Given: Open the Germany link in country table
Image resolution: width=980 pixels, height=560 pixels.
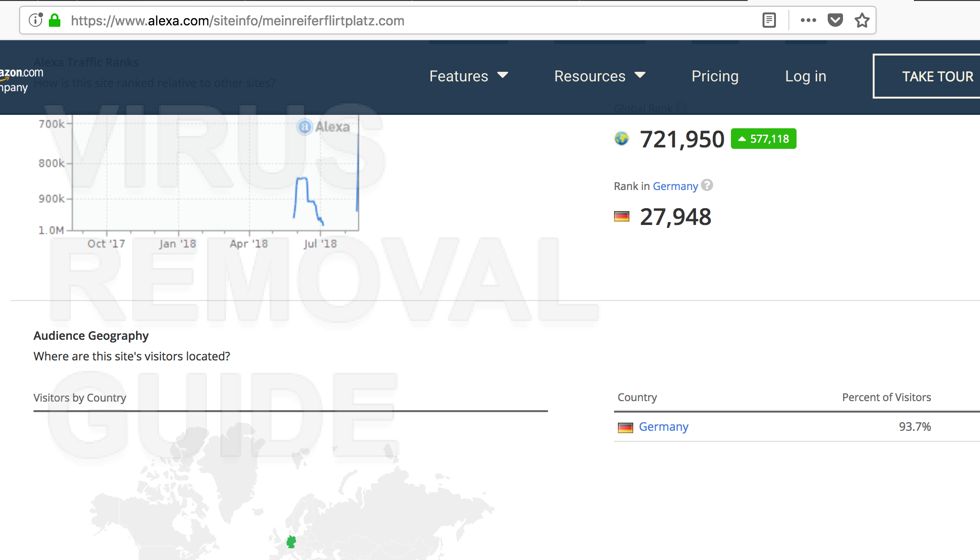Looking at the screenshot, I should point(663,427).
